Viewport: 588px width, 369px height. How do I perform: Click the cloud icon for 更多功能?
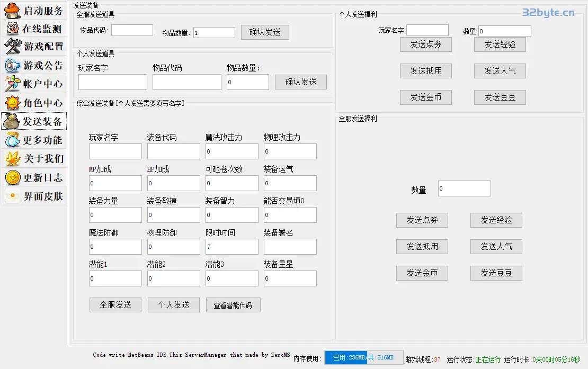pos(12,140)
